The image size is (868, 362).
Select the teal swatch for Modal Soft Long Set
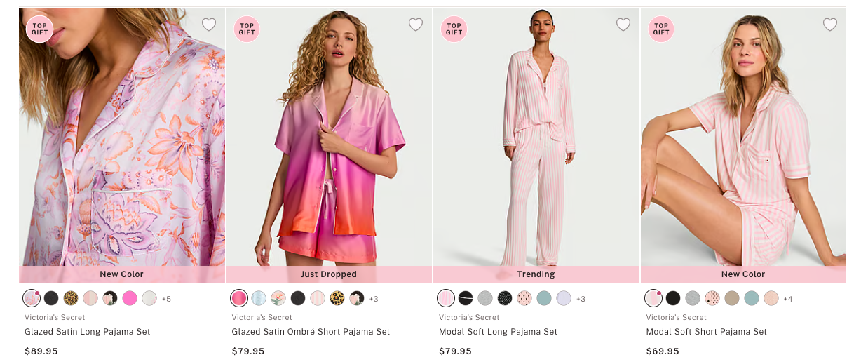pyautogui.click(x=544, y=298)
